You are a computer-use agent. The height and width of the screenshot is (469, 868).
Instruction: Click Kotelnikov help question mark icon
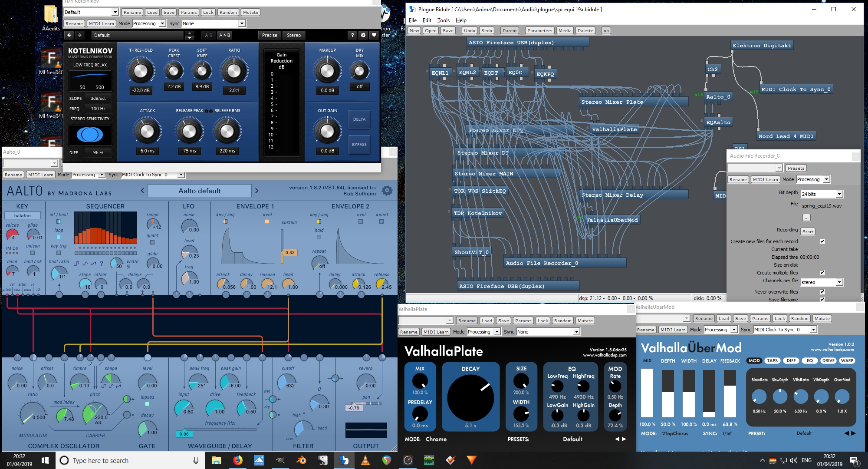click(352, 35)
